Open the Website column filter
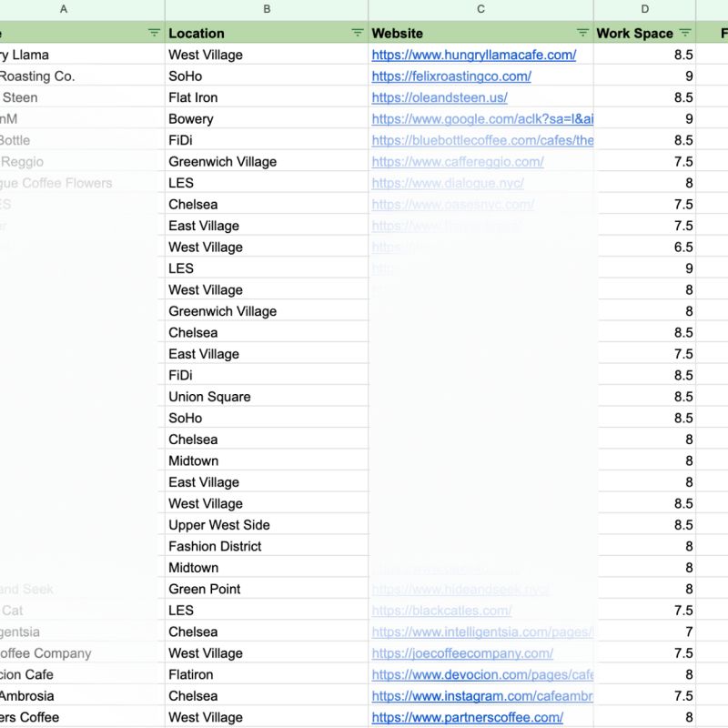 coord(582,33)
